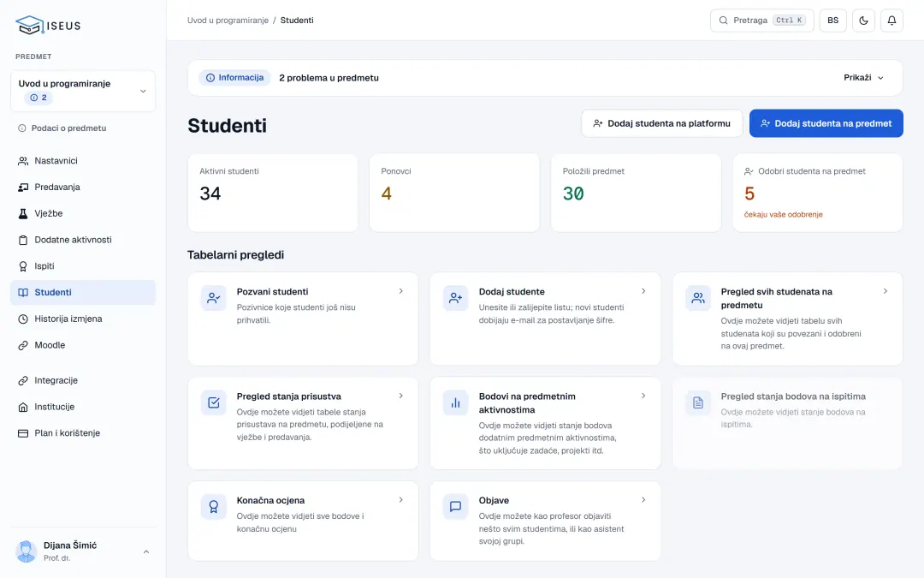
Task: Click the Integracije link icon
Action: click(x=23, y=380)
